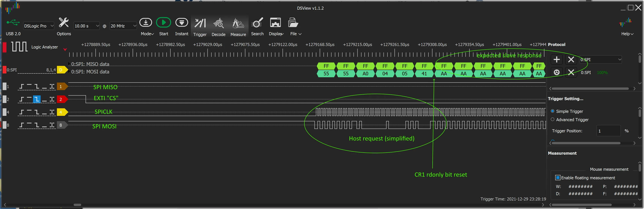
Task: Open the Display menu icon
Action: [275, 23]
